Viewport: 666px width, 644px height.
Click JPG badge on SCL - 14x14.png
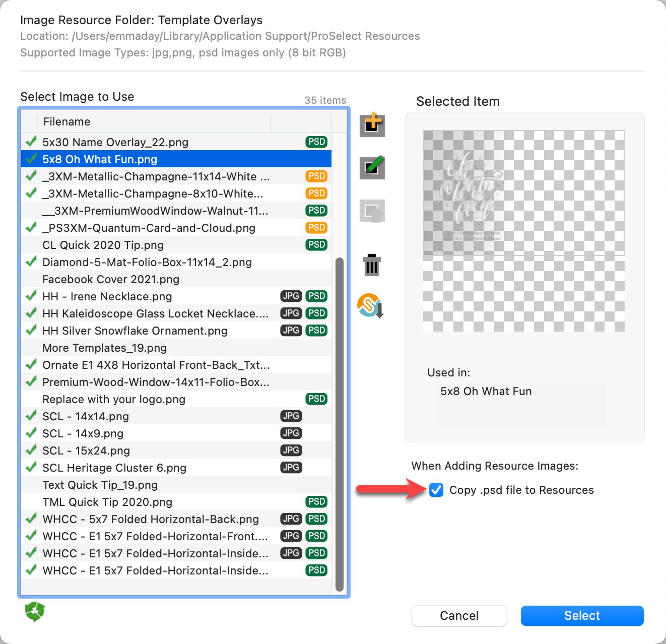(291, 416)
